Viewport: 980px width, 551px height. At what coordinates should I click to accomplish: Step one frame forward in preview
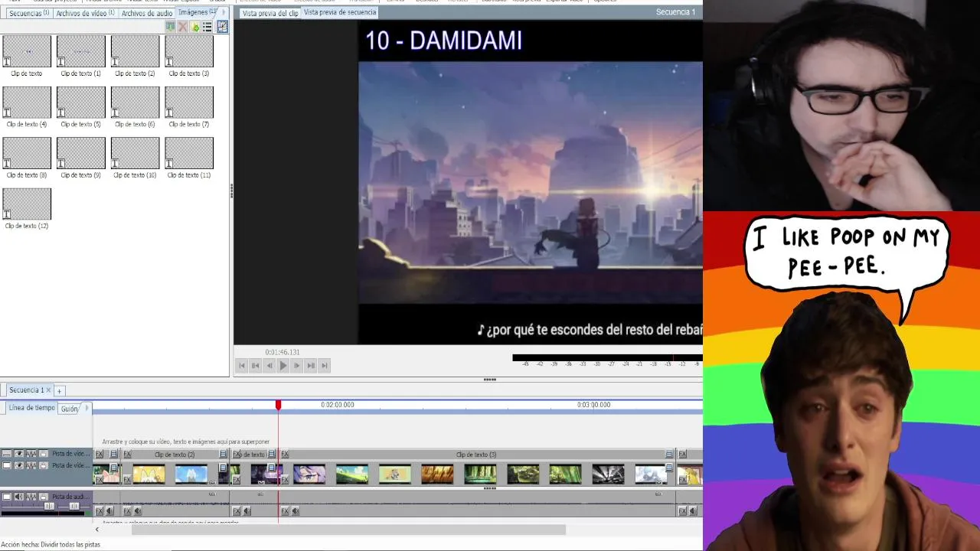296,366
